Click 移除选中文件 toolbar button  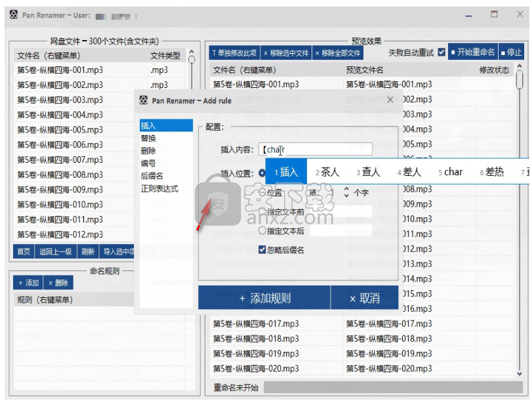tap(286, 53)
